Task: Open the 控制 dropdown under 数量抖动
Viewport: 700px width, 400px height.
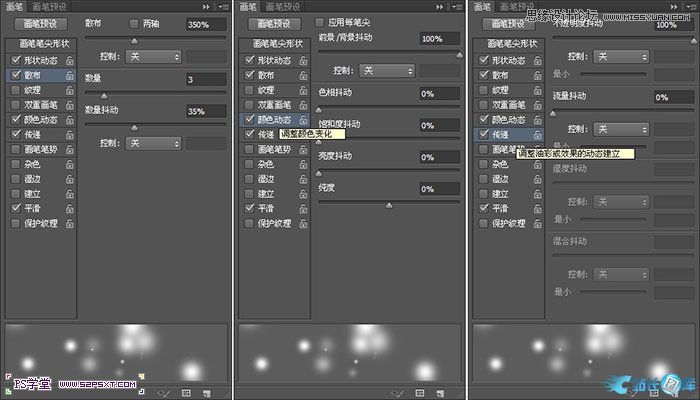Action: coord(153,144)
